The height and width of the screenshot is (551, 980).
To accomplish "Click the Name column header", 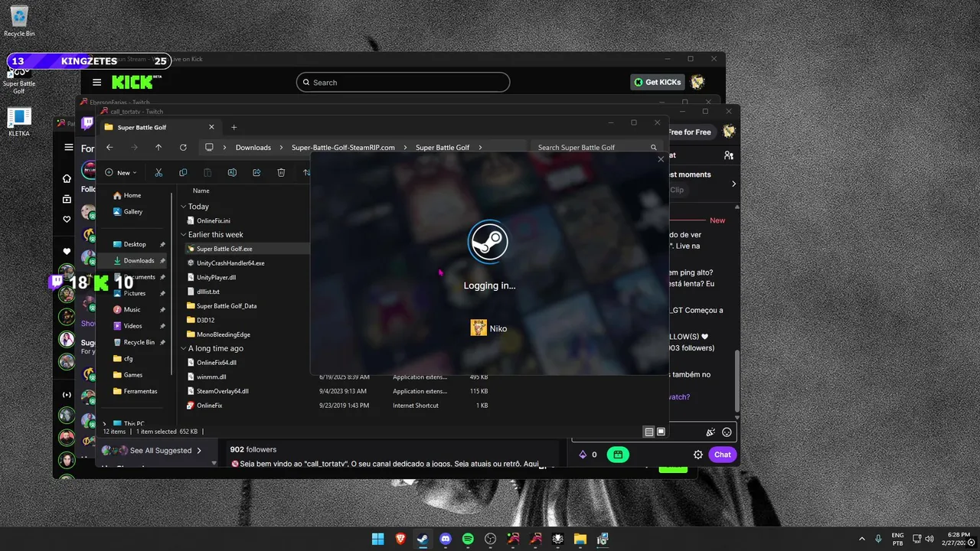I will (x=201, y=191).
